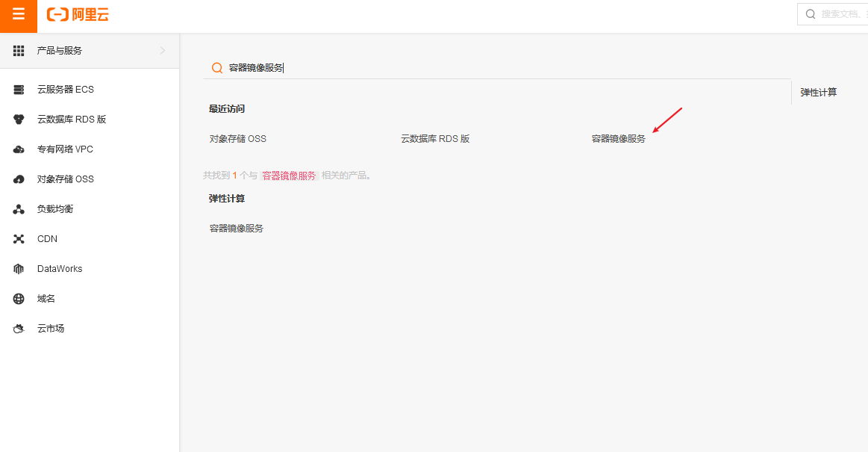The image size is (868, 452).
Task: Click the products and services grid icon
Action: point(19,51)
